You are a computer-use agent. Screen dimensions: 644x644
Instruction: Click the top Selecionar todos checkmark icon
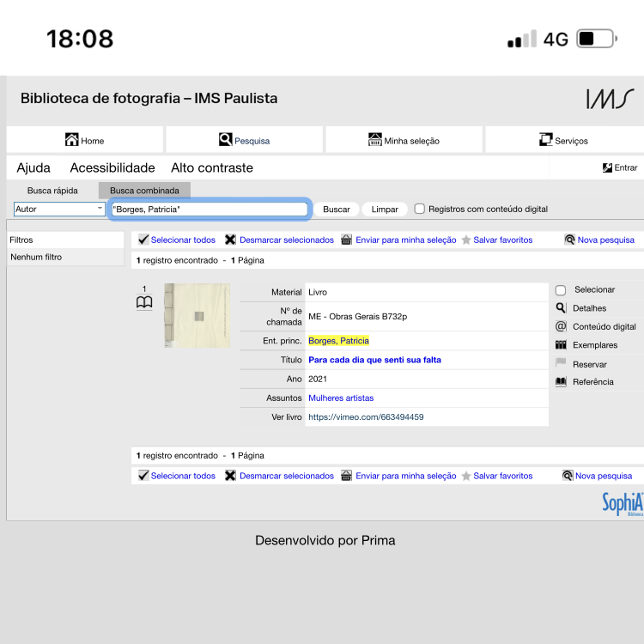click(143, 240)
